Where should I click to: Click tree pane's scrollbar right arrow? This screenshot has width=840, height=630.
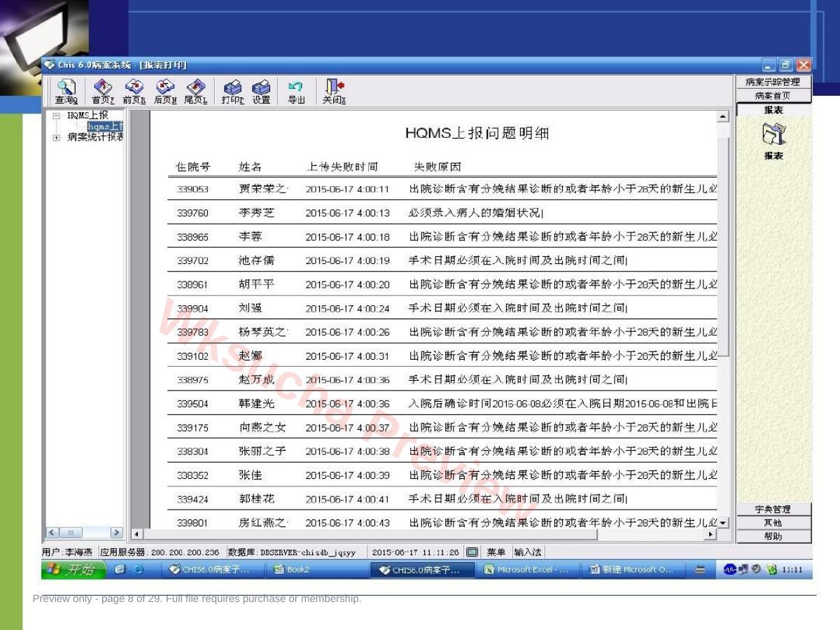coord(116,533)
